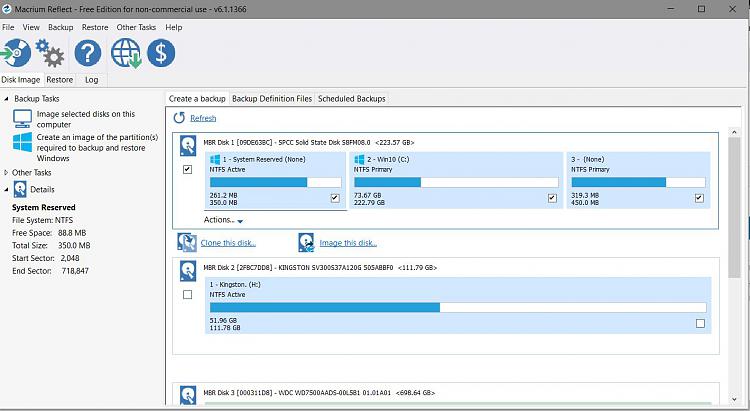Viewport: 750px width, 411px height.
Task: Click the MBR Disk 3 drive icon
Action: coord(188,395)
